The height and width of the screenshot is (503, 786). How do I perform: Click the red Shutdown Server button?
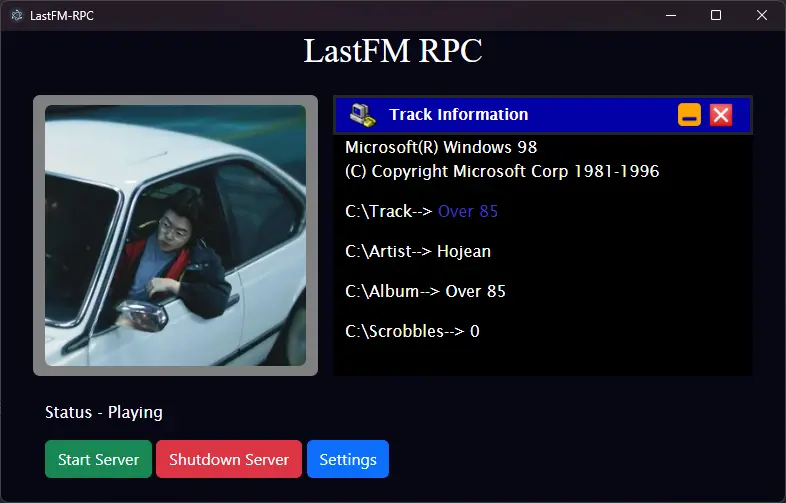point(229,459)
